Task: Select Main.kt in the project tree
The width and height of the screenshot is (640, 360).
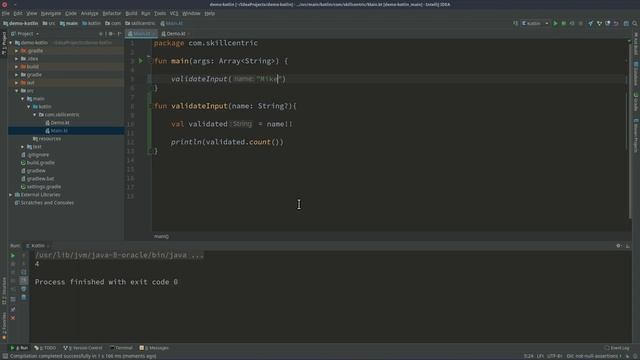Action: [59, 131]
